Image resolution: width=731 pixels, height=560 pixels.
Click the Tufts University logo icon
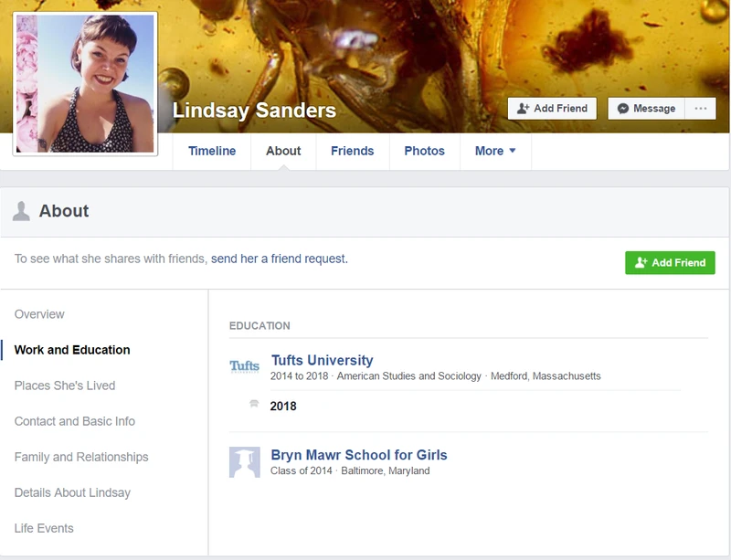pos(244,366)
